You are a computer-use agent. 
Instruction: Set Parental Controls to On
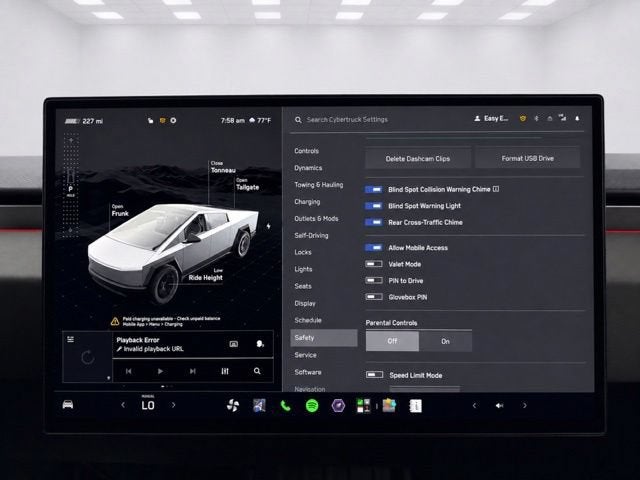pos(445,341)
